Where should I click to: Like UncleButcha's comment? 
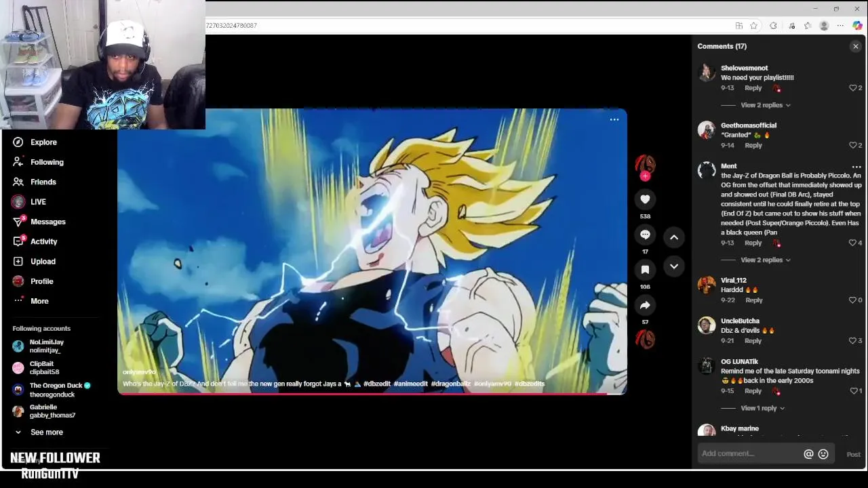(853, 340)
